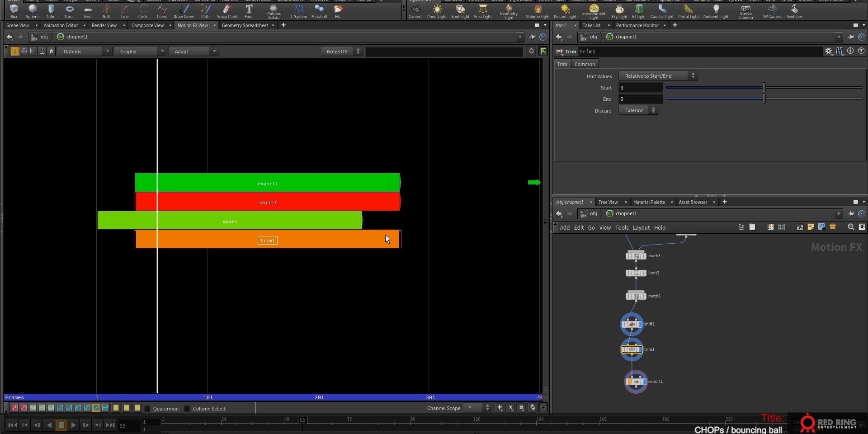
Task: Add a Spot Light from shelf
Action: [460, 11]
